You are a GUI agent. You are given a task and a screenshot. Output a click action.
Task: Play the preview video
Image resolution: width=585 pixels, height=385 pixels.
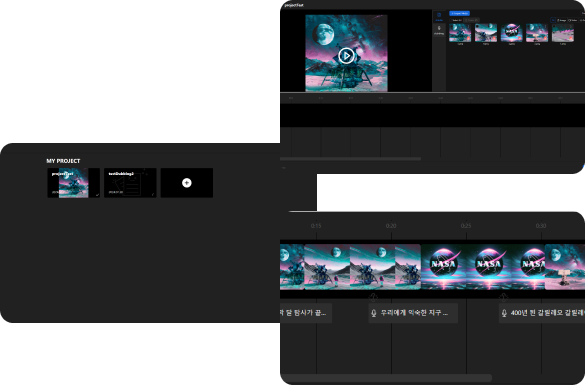tap(346, 56)
